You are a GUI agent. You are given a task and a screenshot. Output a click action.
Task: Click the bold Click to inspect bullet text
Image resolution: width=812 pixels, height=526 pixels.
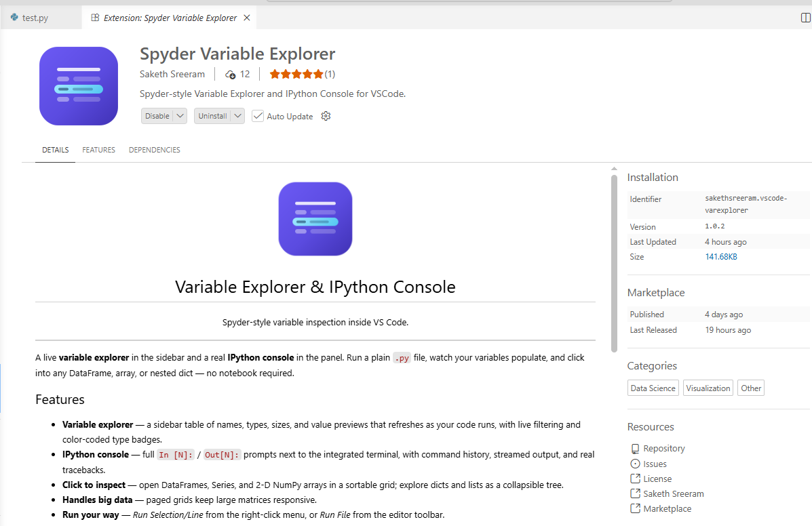(x=94, y=485)
